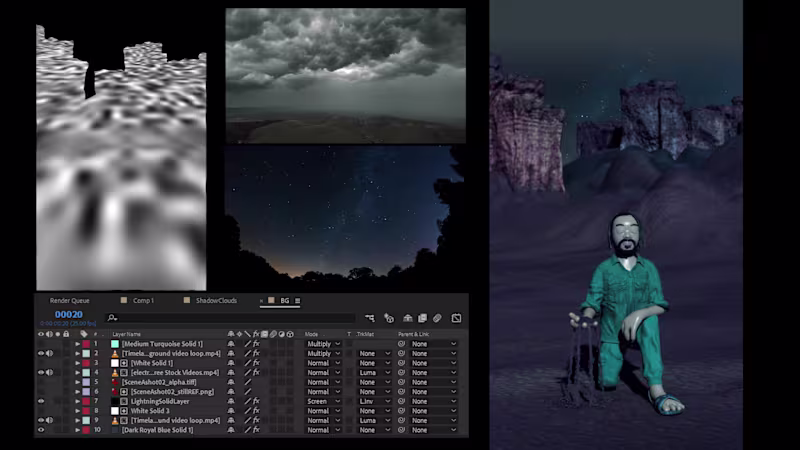Click parent pick whip for layer 1
The height and width of the screenshot is (450, 800).
coord(402,344)
